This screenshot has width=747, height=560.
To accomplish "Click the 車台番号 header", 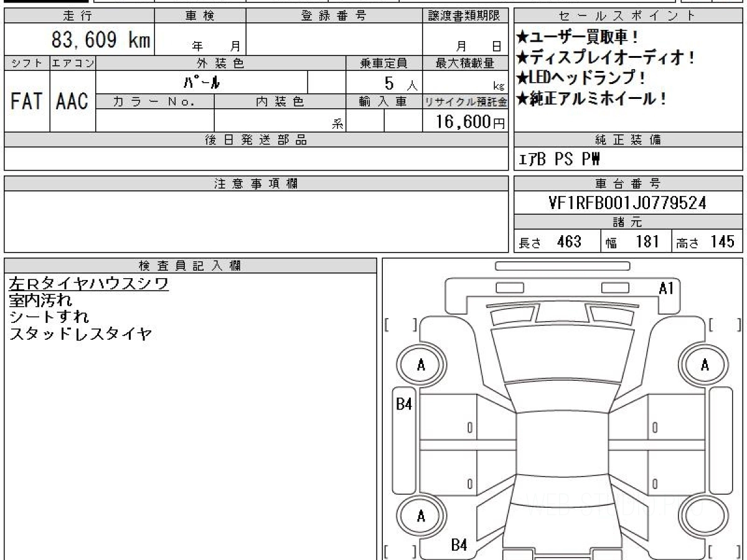I will pos(628,184).
